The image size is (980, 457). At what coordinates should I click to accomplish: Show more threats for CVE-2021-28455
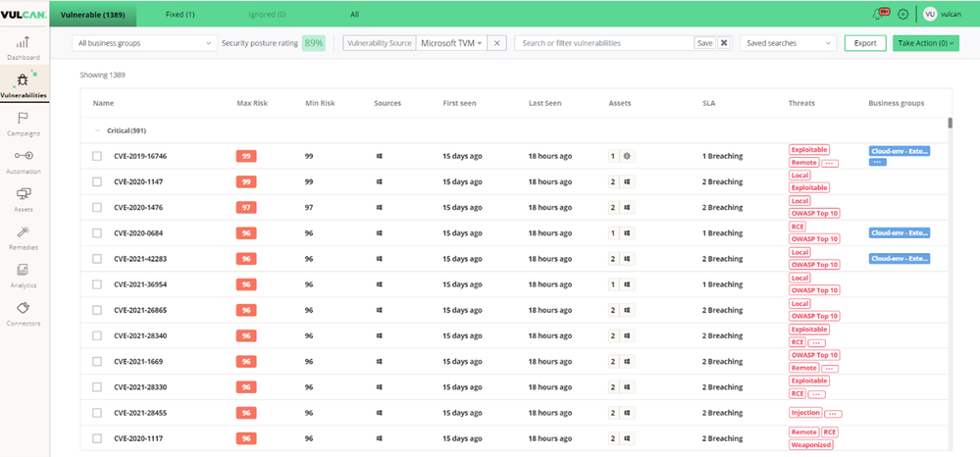833,413
